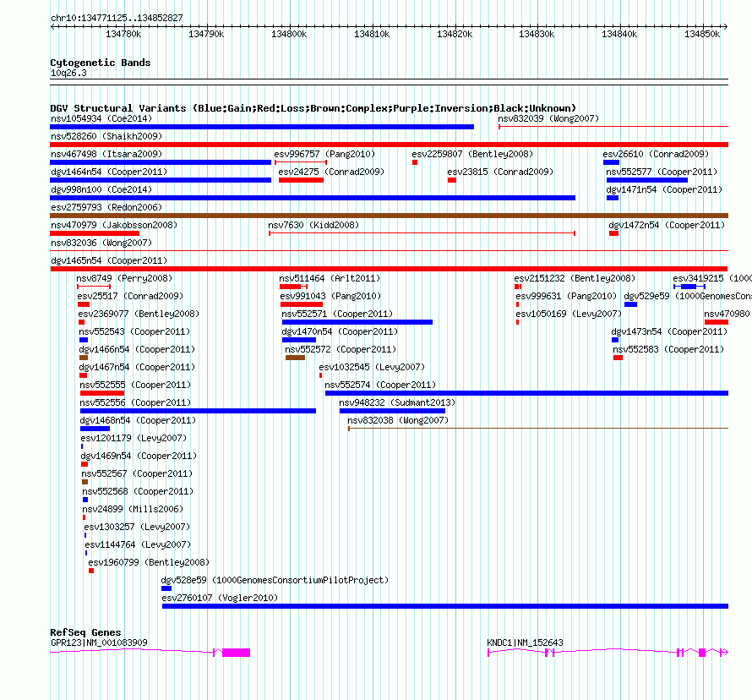This screenshot has height=700, width=752.
Task: Open the nsv552577 (Cooper2011) variant
Action: point(662,172)
